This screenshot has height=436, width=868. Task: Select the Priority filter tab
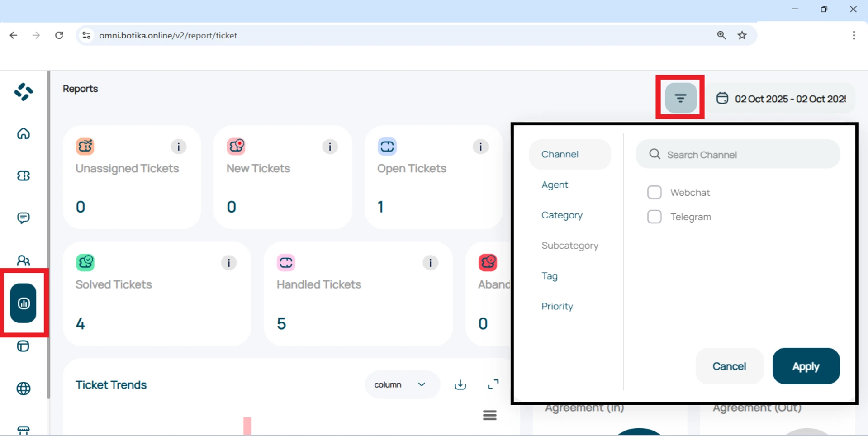(x=557, y=306)
